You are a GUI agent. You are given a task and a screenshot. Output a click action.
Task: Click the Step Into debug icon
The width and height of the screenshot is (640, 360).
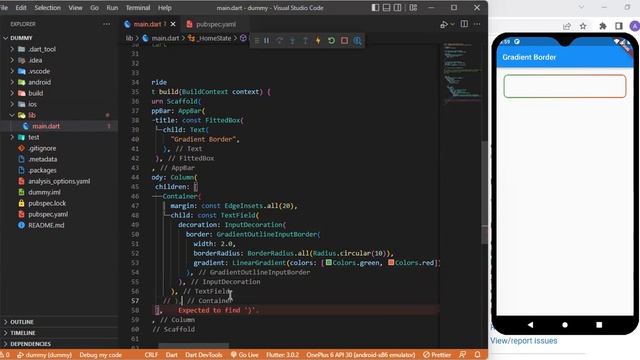click(292, 40)
